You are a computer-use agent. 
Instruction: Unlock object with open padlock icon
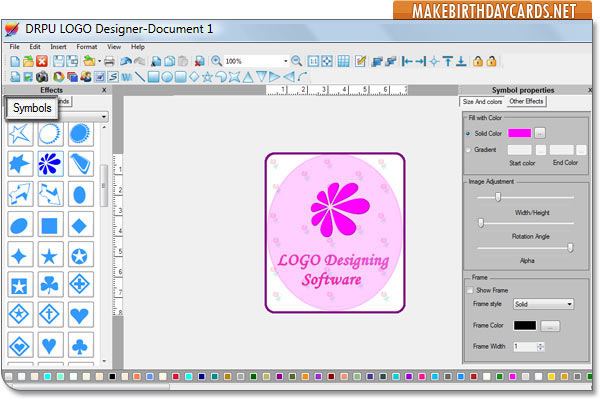491,61
